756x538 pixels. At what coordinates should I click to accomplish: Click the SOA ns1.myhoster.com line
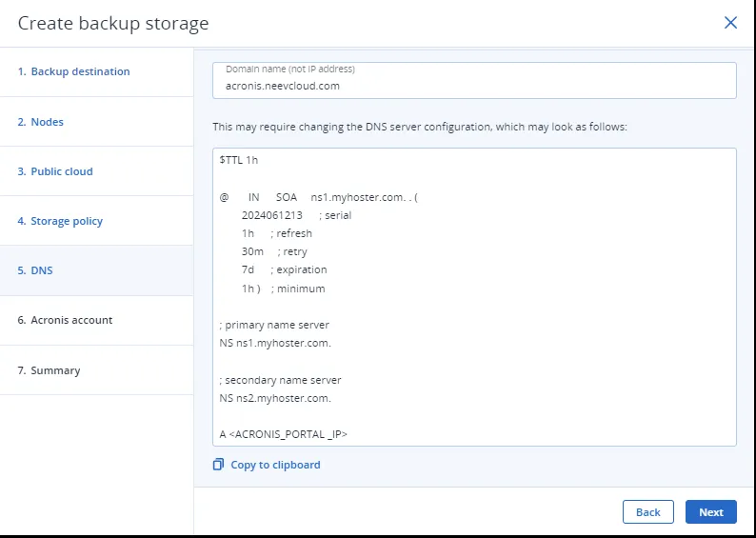coord(319,197)
